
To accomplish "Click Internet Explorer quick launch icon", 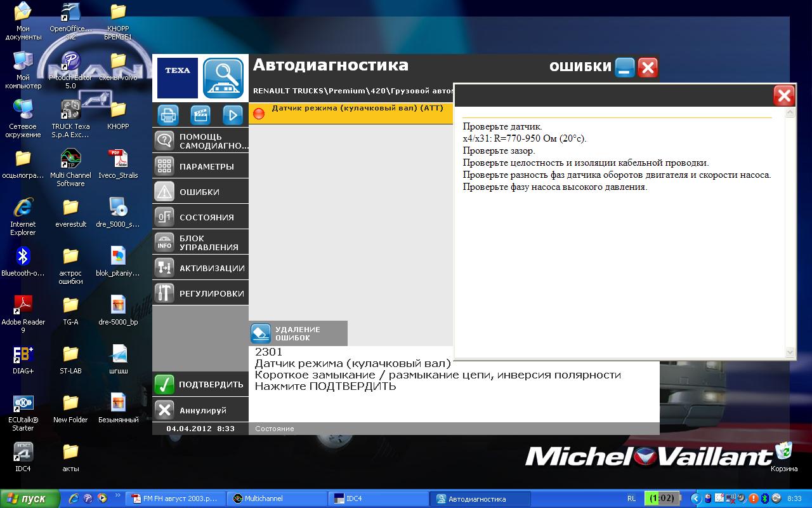I will point(74,498).
